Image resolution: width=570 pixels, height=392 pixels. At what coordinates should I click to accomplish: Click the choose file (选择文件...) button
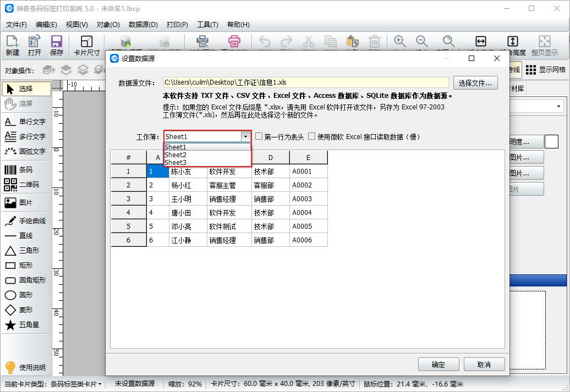click(x=475, y=83)
